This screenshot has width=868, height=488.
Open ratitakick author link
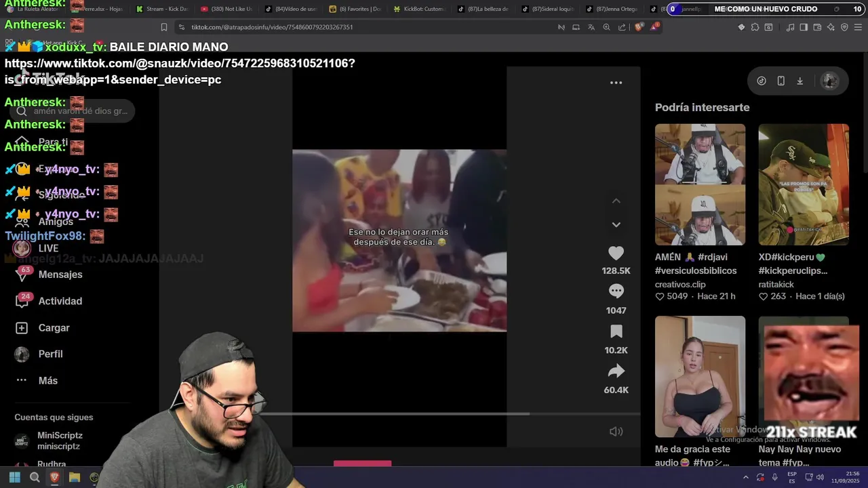776,285
